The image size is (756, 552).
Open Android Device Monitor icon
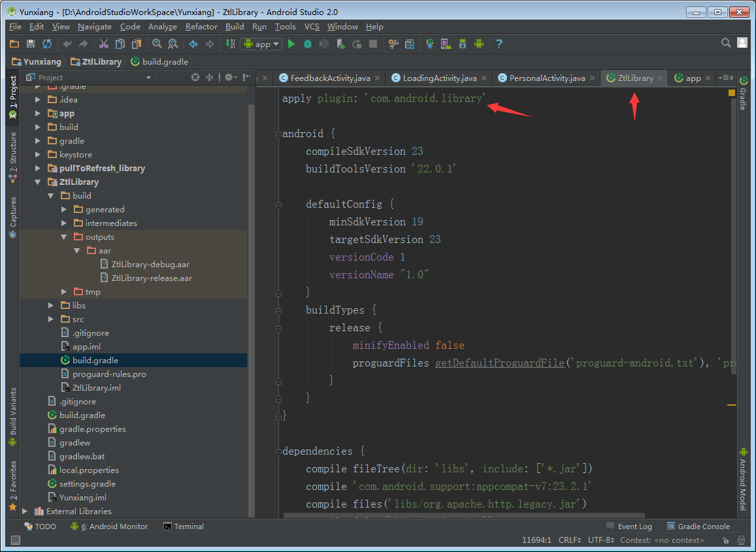(479, 44)
